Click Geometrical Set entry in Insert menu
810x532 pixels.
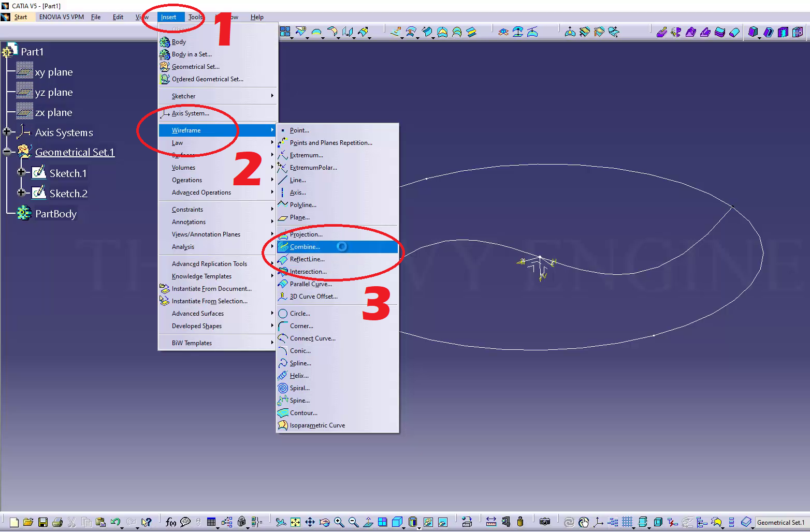tap(195, 67)
